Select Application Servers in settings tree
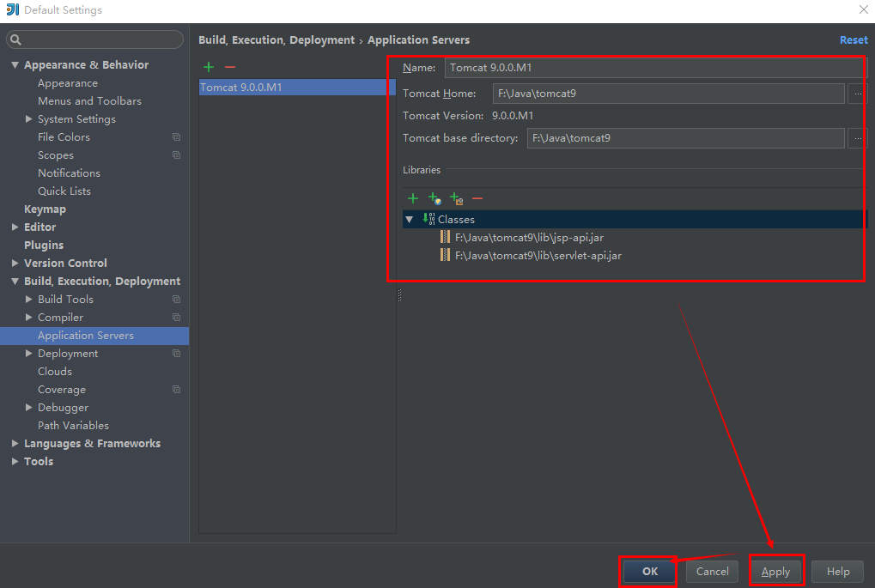 click(94, 336)
